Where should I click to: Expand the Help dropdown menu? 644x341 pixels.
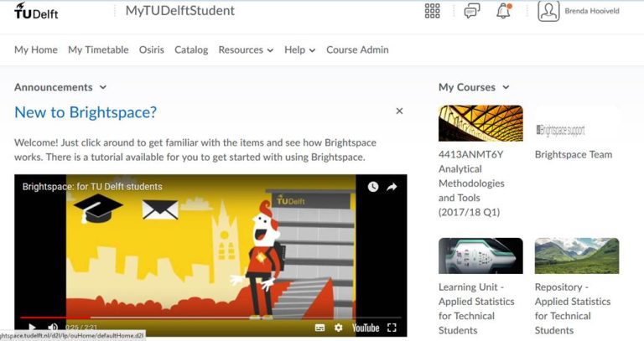(300, 49)
